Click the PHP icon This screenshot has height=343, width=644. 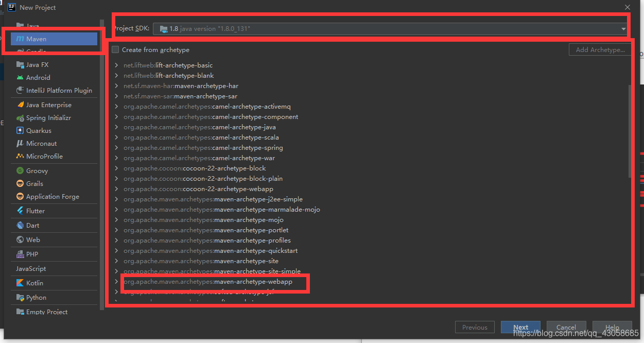coord(20,254)
